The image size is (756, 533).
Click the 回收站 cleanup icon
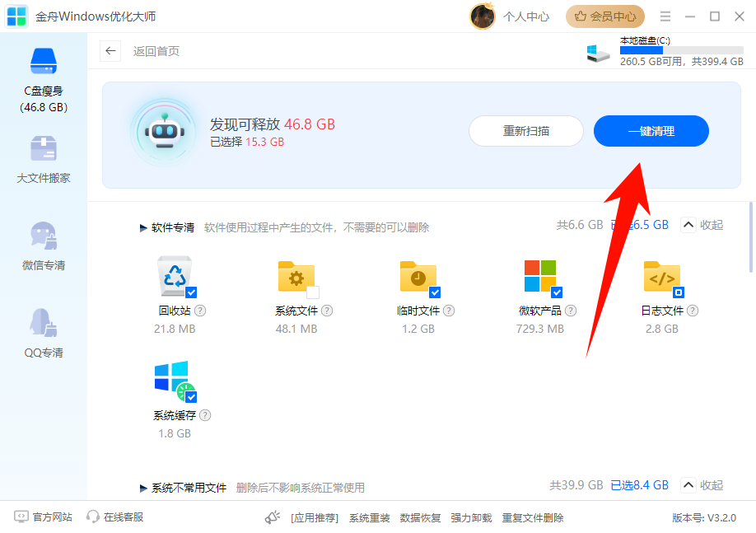(x=173, y=277)
